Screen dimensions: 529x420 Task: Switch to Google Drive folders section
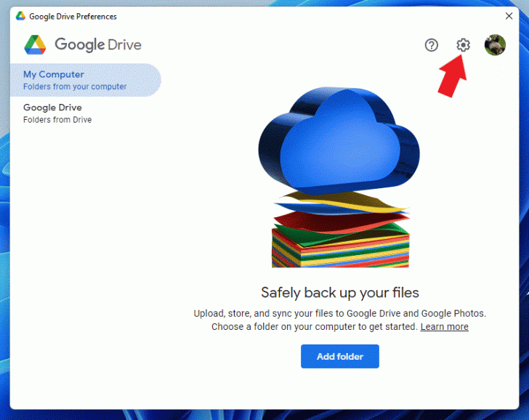[85, 113]
